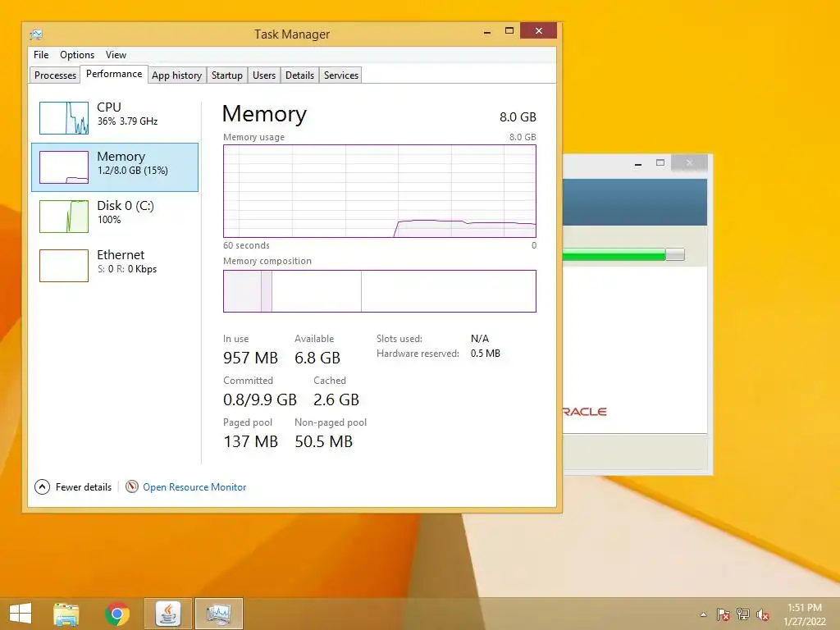Viewport: 840px width, 630px height.
Task: Open the File menu
Action: [x=41, y=55]
